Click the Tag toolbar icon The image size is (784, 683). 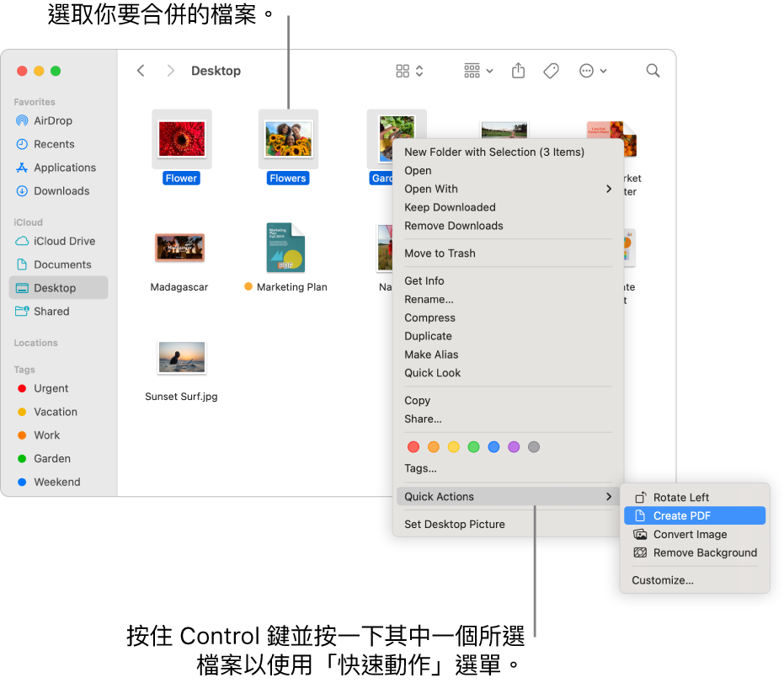click(x=551, y=71)
